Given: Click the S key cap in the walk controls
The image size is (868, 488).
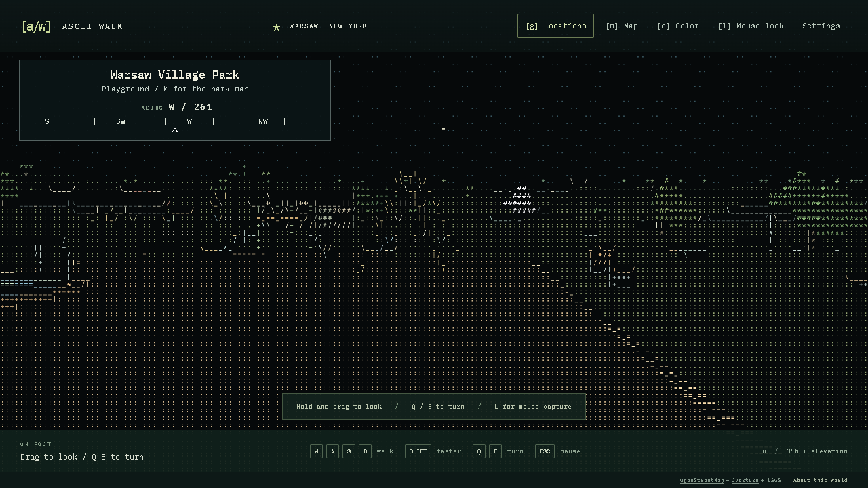Looking at the screenshot, I should [x=349, y=451].
